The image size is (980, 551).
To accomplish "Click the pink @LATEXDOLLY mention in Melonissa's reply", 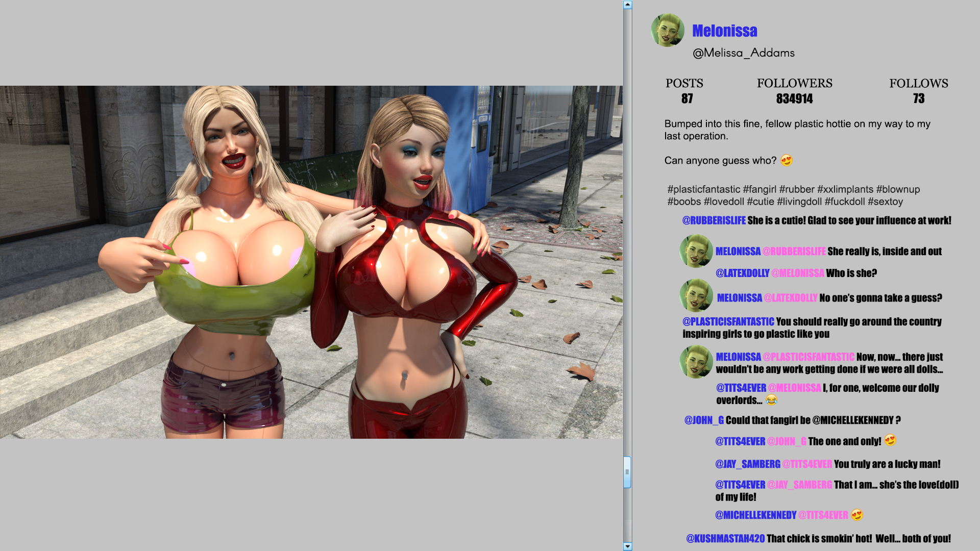I will 791,298.
